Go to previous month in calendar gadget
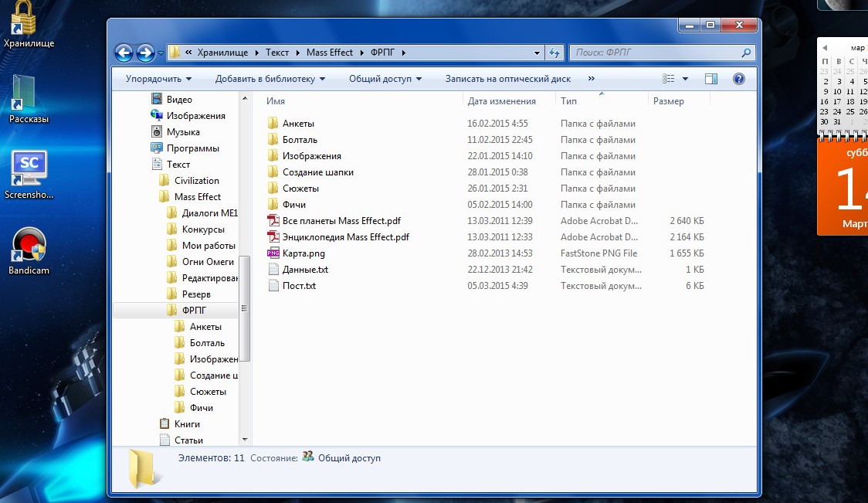868x503 pixels. pos(825,48)
